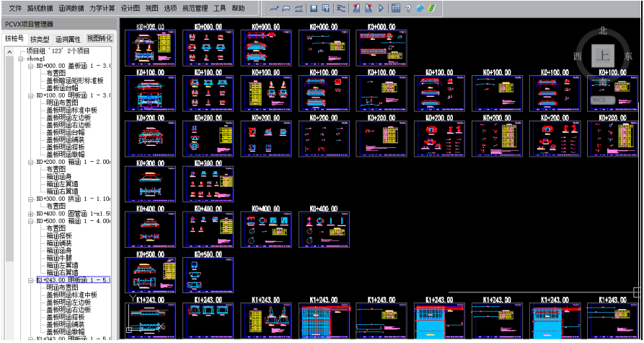Switch to the 涵洞属性 tab

tap(69, 39)
